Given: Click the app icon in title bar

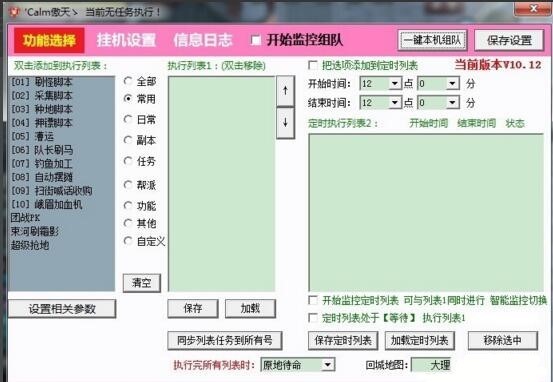Looking at the screenshot, I should pyautogui.click(x=14, y=12).
